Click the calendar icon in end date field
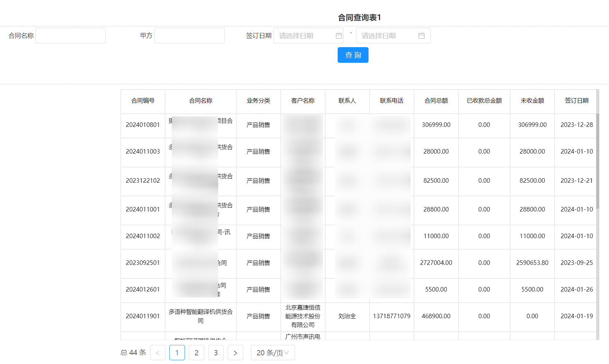This screenshot has width=609, height=364. [421, 36]
